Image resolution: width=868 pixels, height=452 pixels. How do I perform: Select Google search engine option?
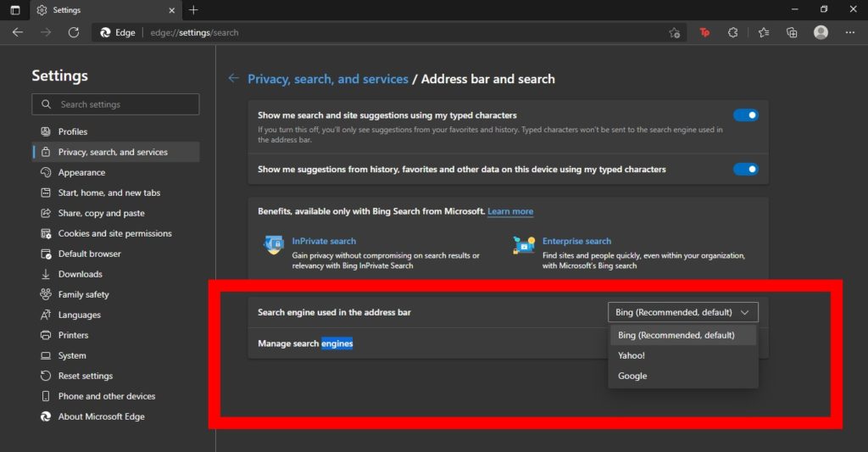(x=683, y=376)
